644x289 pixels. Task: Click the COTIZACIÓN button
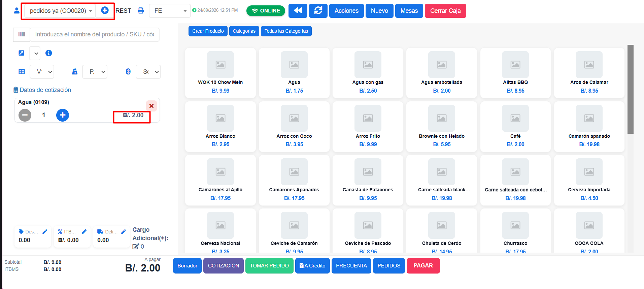click(224, 266)
